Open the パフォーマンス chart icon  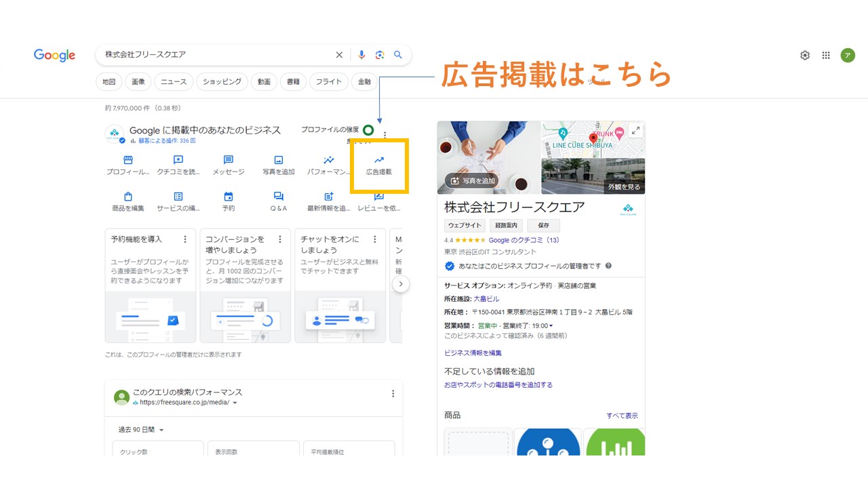point(329,160)
